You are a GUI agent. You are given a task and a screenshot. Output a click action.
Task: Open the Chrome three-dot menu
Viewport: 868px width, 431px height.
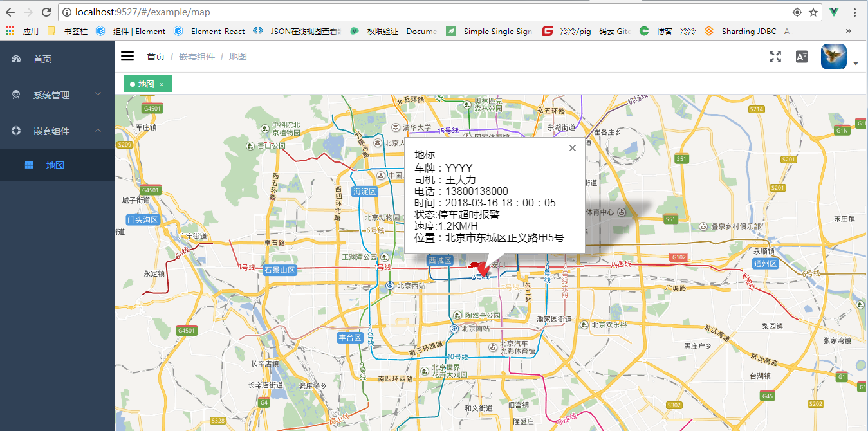coord(855,12)
